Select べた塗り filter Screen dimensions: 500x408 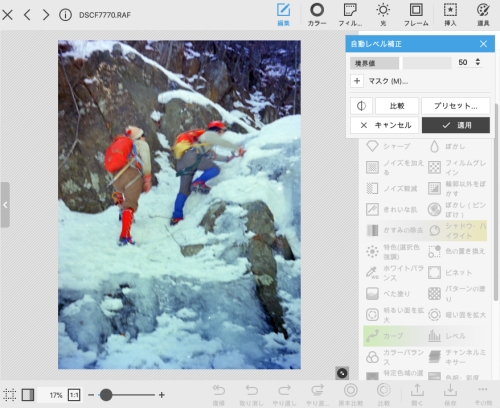pos(388,294)
